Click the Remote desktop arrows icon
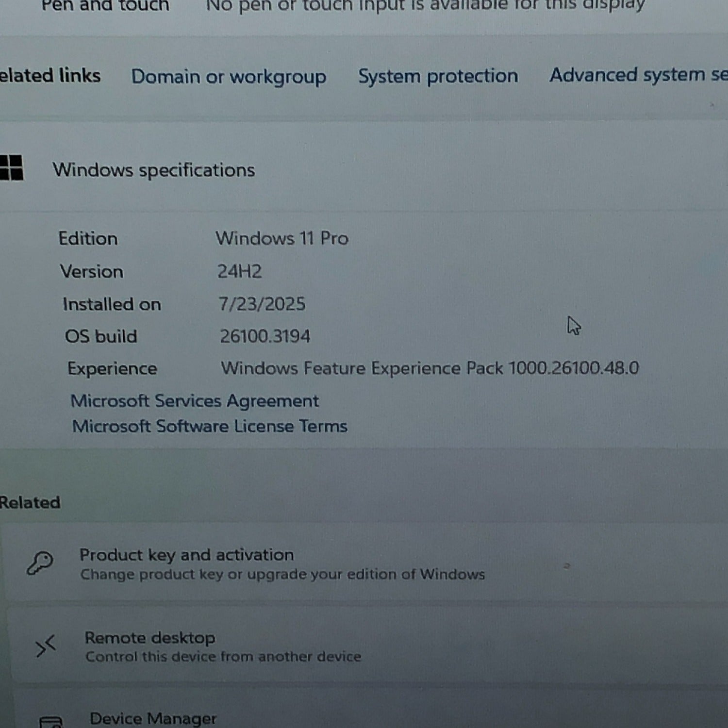This screenshot has width=728, height=728. click(46, 646)
